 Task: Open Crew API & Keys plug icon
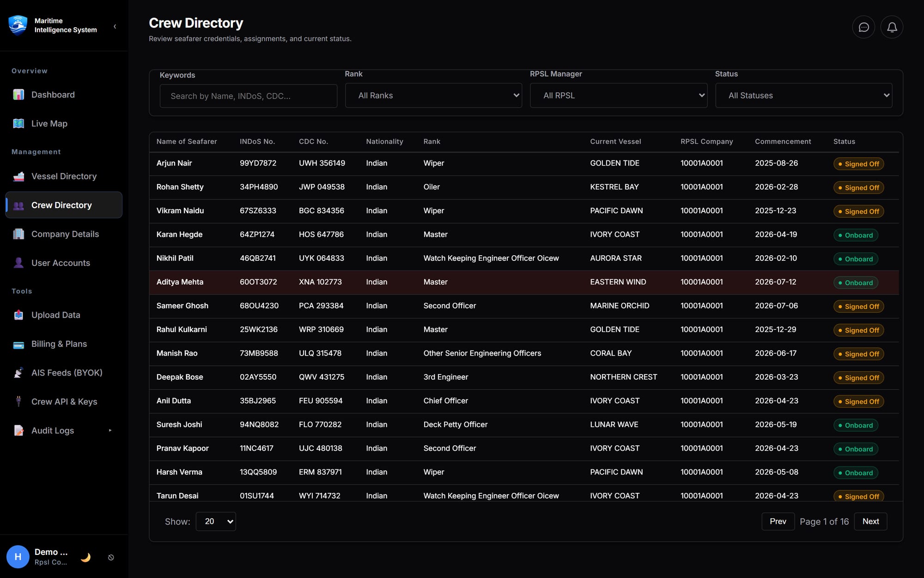(x=18, y=401)
